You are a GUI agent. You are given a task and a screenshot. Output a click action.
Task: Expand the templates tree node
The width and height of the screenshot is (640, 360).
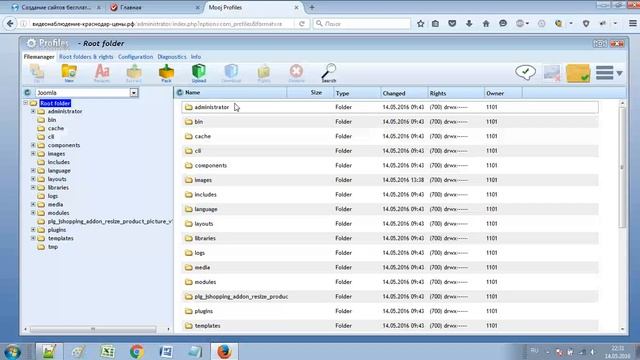click(33, 238)
